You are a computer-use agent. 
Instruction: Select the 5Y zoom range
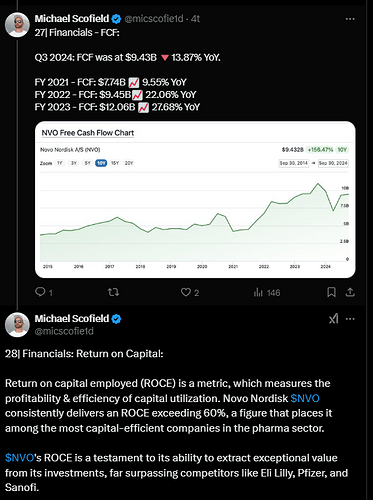click(x=87, y=163)
